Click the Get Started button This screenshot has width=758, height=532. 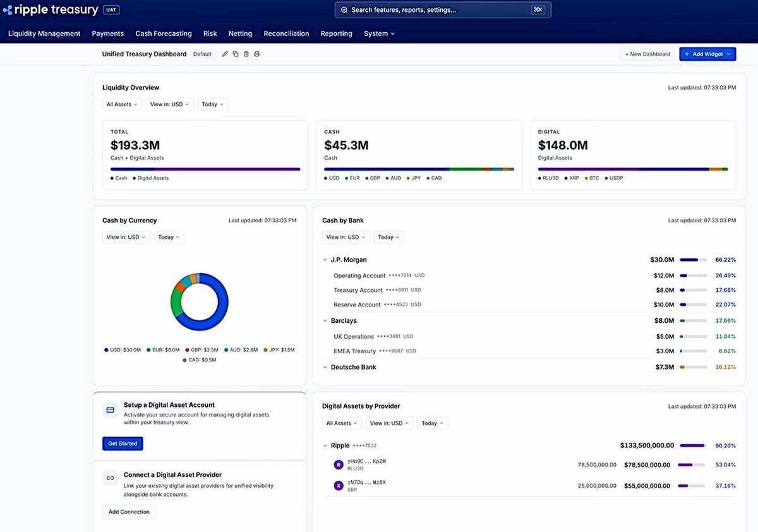123,444
